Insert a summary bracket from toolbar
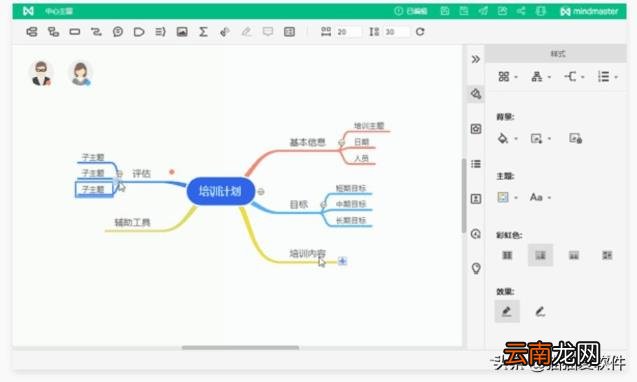The width and height of the screenshot is (637, 382). 160,32
